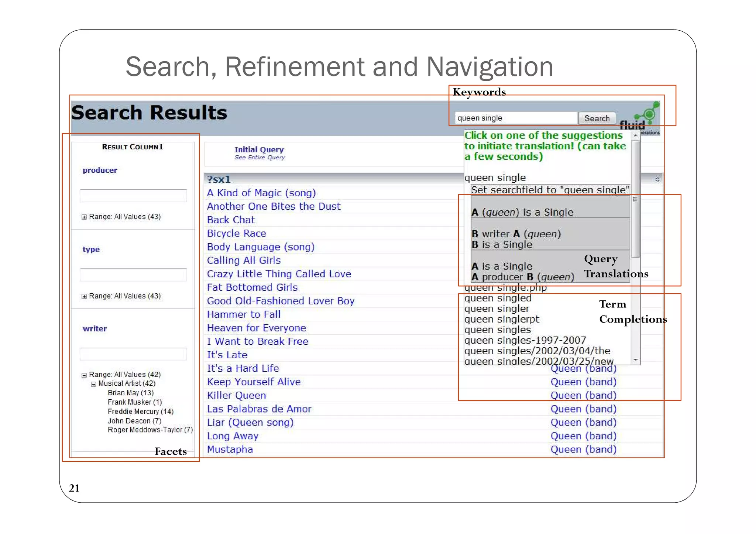
Task: Choose translation A (queen) is a Single
Action: (550, 207)
